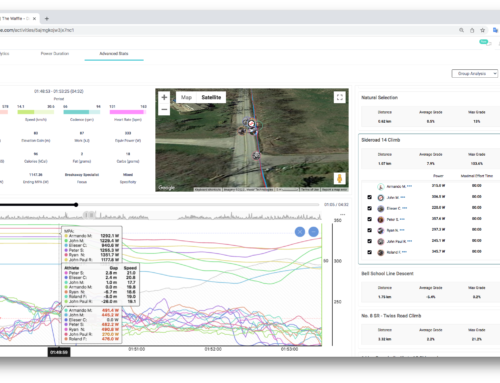Close The Waffle browser tab
Viewport: 500px width, 383px height.
(34, 19)
